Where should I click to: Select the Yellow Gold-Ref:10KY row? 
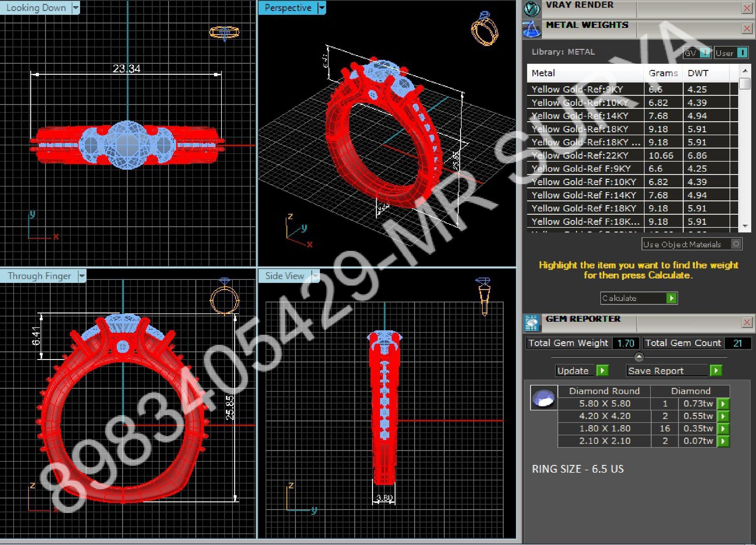click(632, 103)
